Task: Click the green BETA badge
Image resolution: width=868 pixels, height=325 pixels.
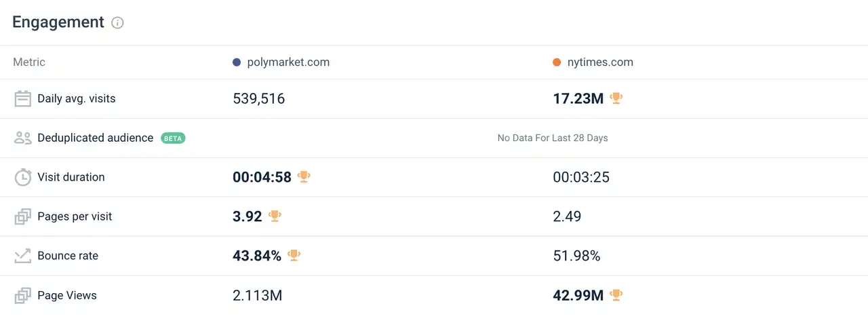Action: (173, 138)
